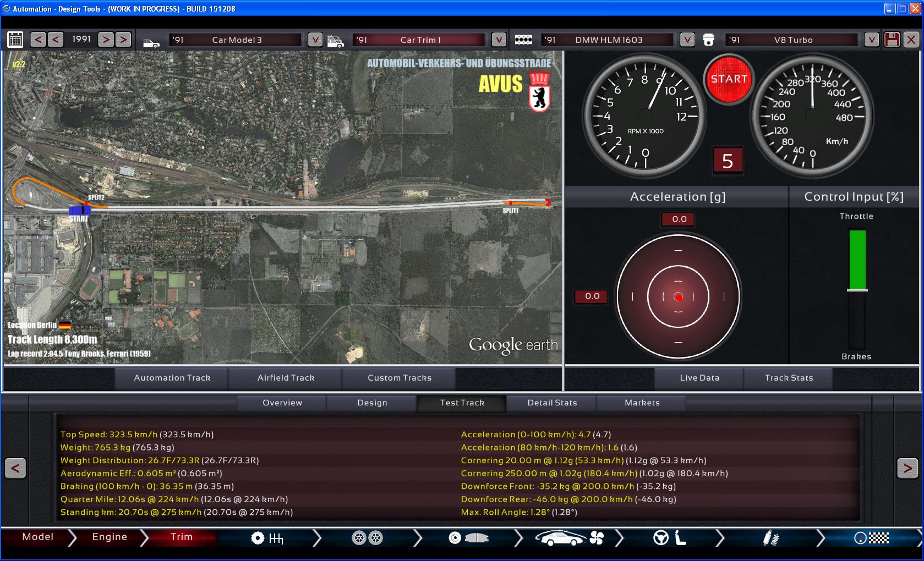The height and width of the screenshot is (561, 924).
Task: Open the aerodynamics car and fan icon
Action: [x=570, y=538]
